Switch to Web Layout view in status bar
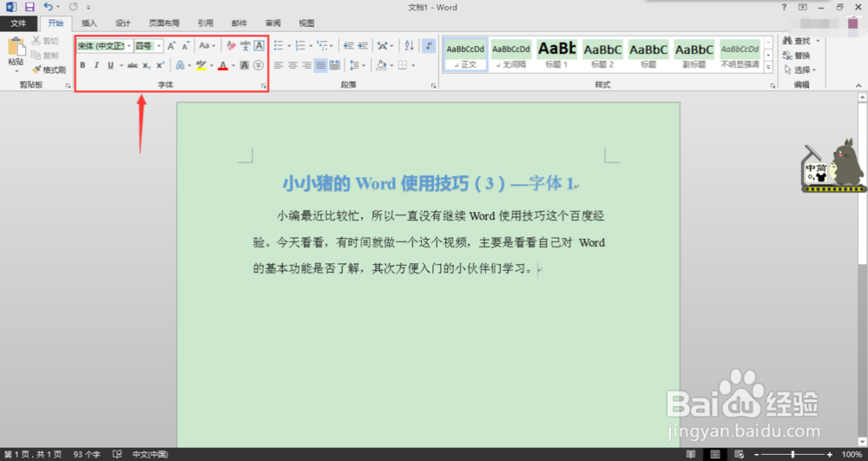Image resolution: width=868 pixels, height=461 pixels. click(739, 454)
